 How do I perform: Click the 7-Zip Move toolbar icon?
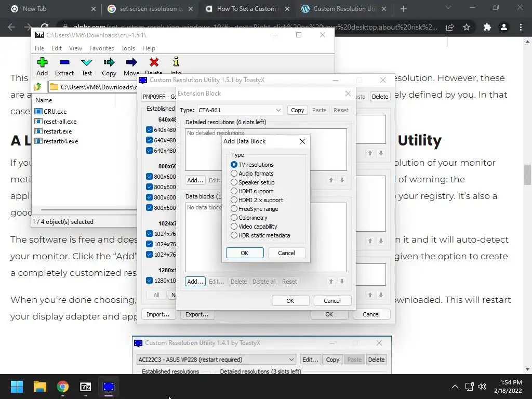[131, 66]
